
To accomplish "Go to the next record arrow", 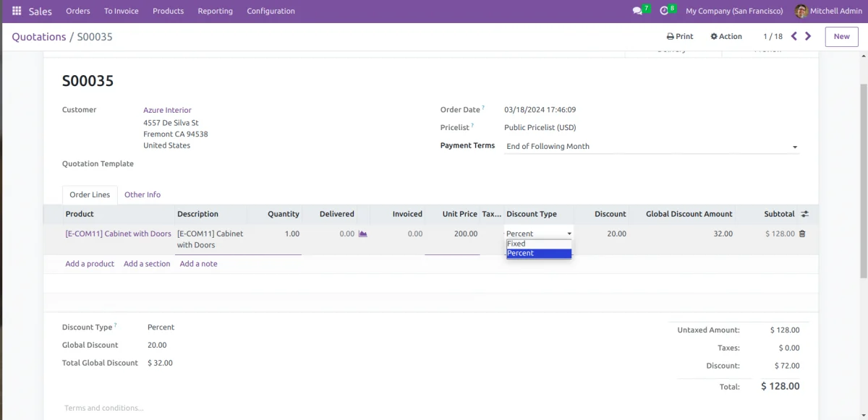I will point(808,36).
